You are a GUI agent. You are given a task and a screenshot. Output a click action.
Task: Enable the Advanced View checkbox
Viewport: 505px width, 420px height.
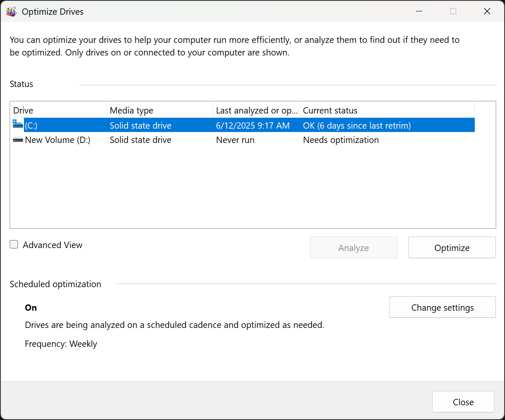click(14, 245)
